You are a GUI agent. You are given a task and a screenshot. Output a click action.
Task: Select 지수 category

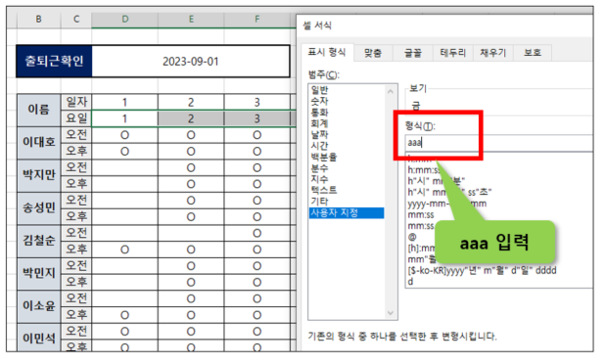tap(319, 179)
